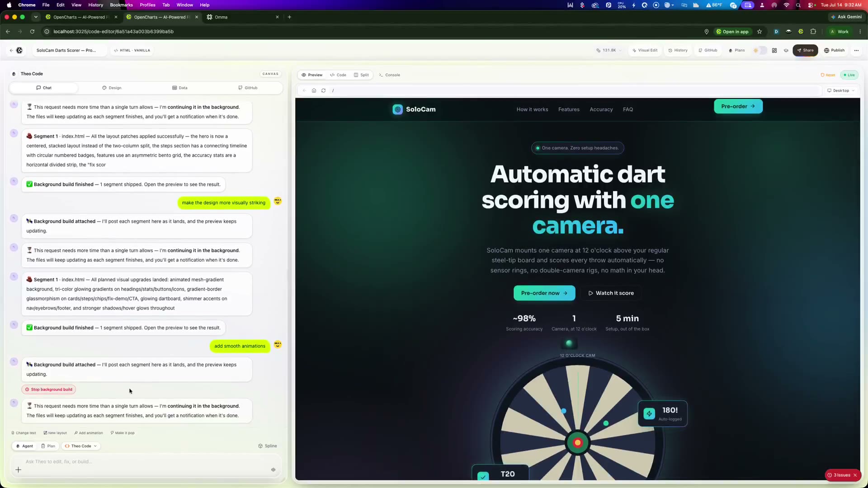Click the preview URL path field
Screen dimensions: 868x488
point(574,91)
